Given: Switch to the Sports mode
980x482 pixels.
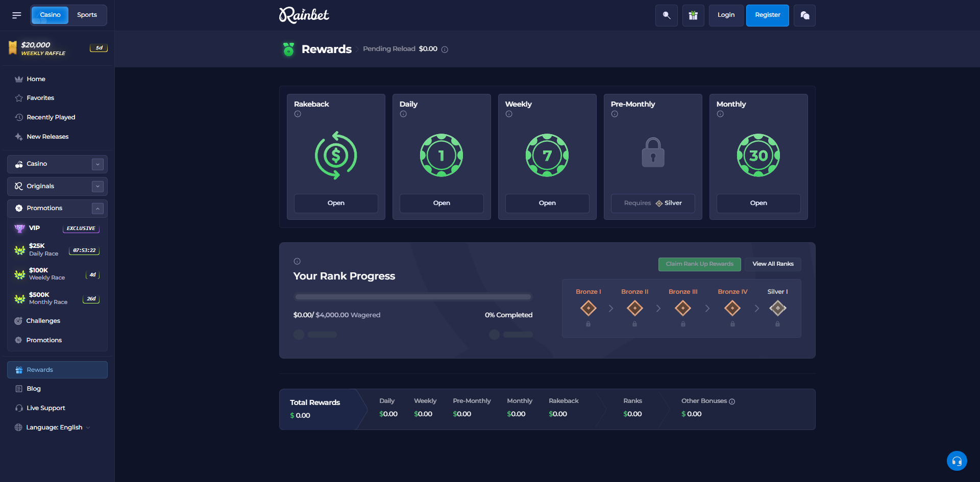Looking at the screenshot, I should tap(87, 15).
